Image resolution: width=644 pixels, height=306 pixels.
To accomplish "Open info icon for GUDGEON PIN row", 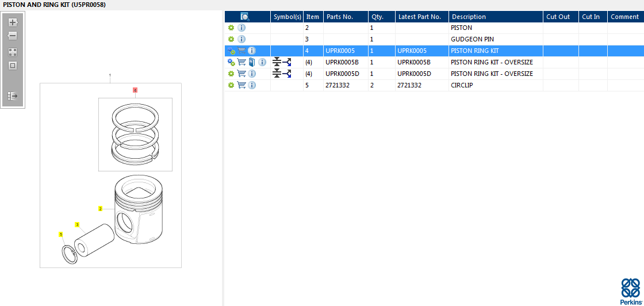I will point(241,40).
